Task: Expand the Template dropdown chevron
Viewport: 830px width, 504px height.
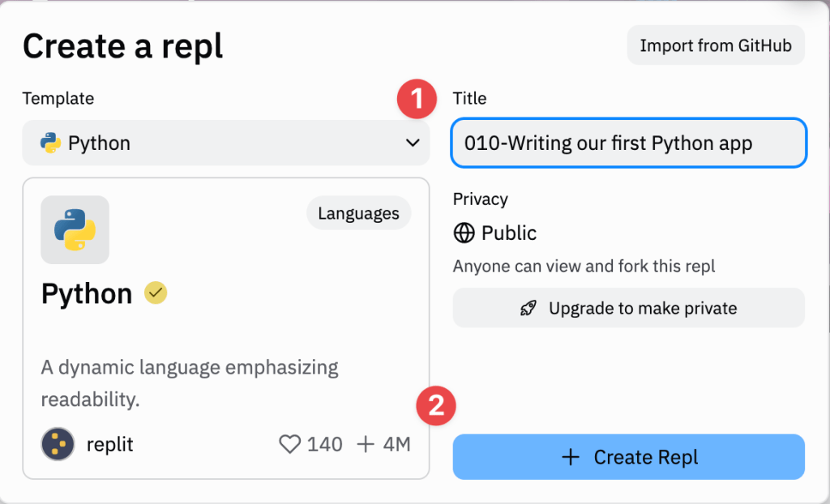Action: point(412,143)
